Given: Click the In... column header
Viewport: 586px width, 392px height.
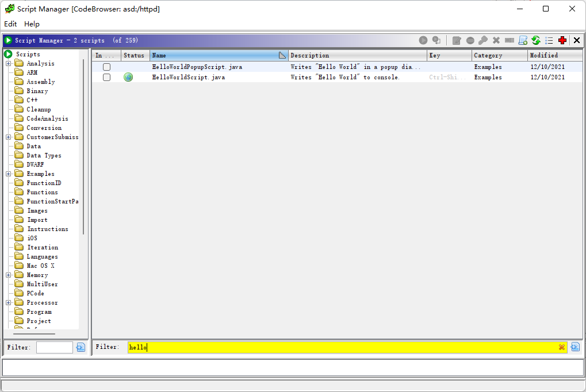Looking at the screenshot, I should 106,55.
